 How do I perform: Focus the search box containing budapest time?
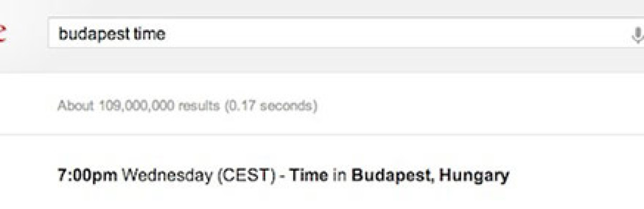[x=346, y=33]
